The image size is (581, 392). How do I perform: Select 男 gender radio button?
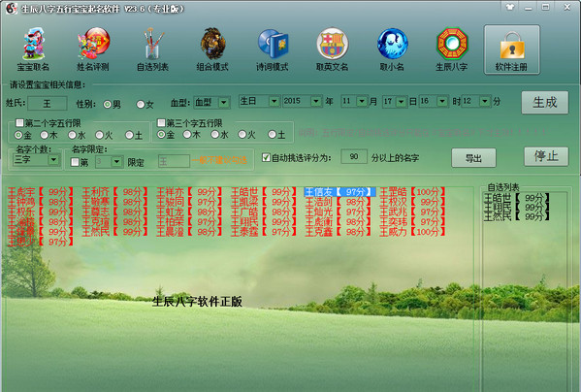click(107, 105)
